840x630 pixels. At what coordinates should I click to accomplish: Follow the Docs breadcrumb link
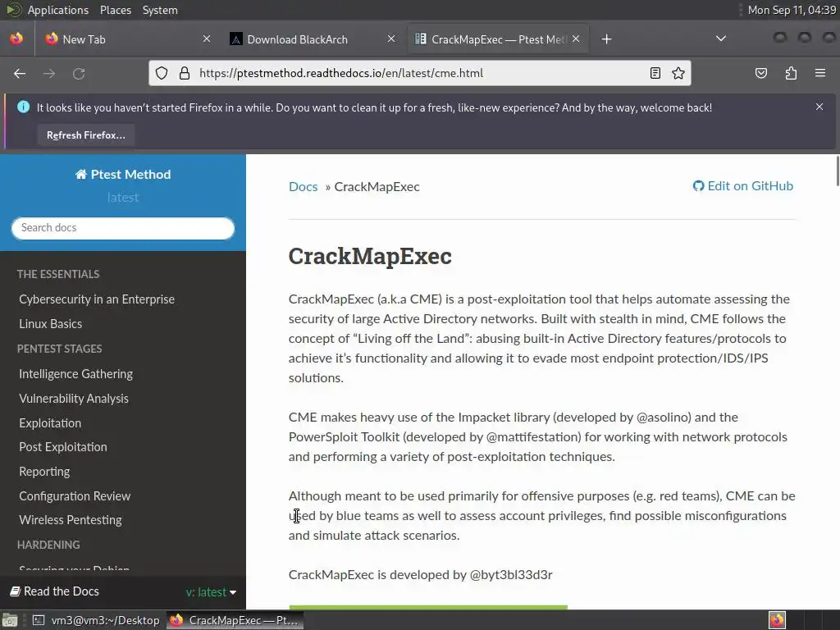pos(304,186)
